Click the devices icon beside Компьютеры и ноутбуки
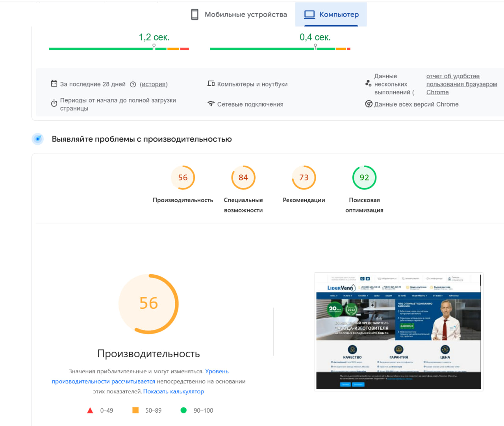Screen dimensions: 504x426 coord(211,83)
